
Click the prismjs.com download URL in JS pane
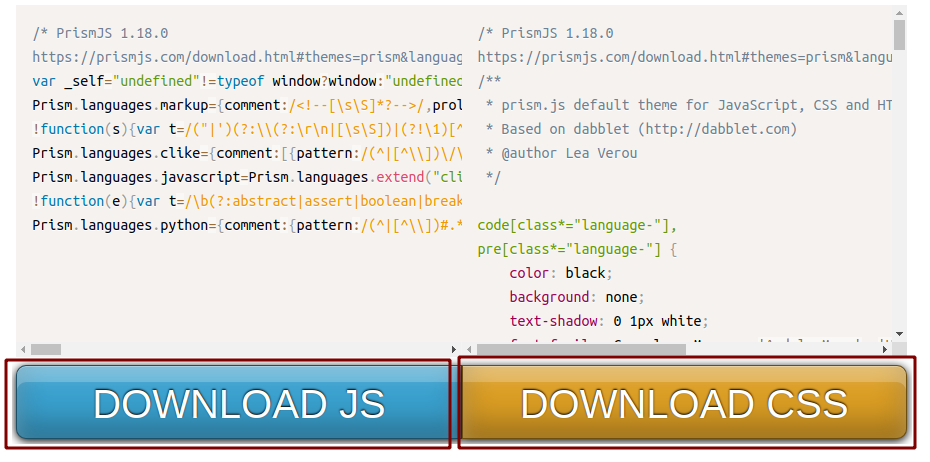[247, 57]
